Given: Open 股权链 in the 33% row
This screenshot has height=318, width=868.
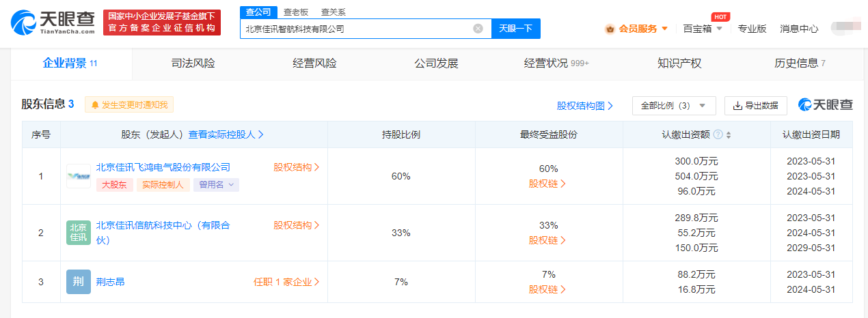Looking at the screenshot, I should point(548,240).
